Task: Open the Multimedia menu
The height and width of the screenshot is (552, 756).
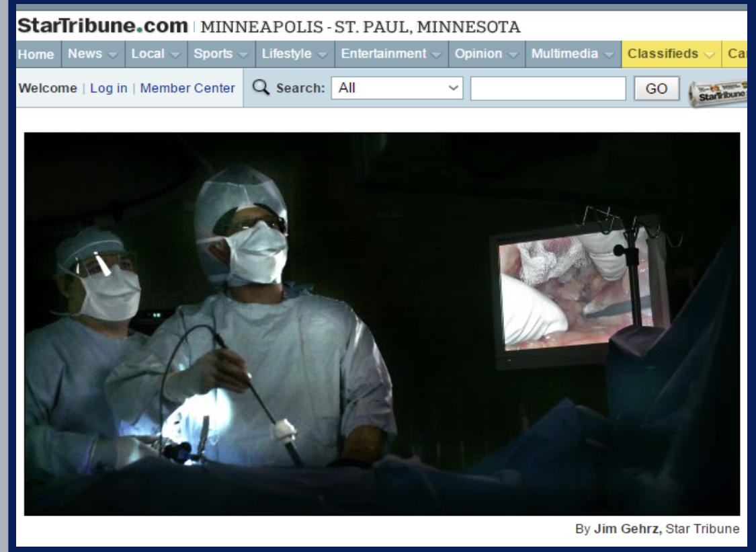Action: tap(573, 54)
